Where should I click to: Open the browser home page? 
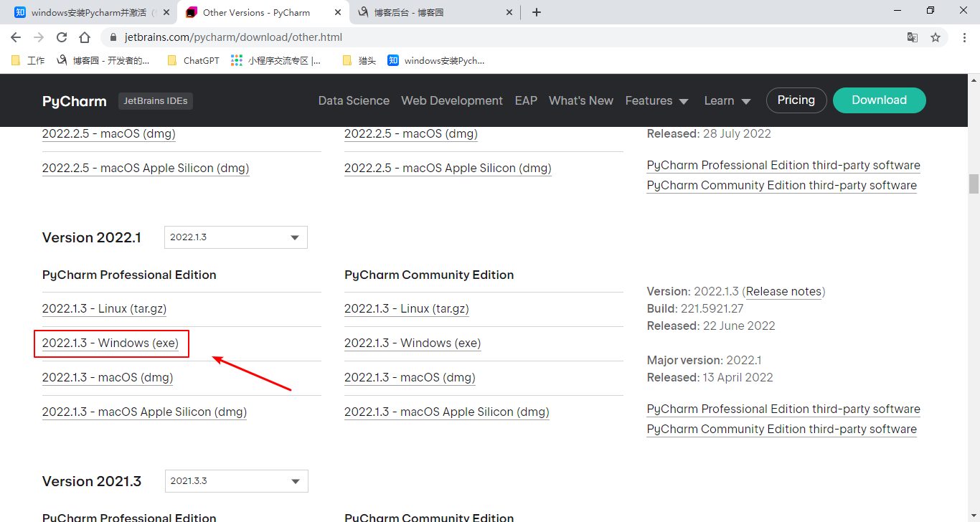click(x=85, y=37)
